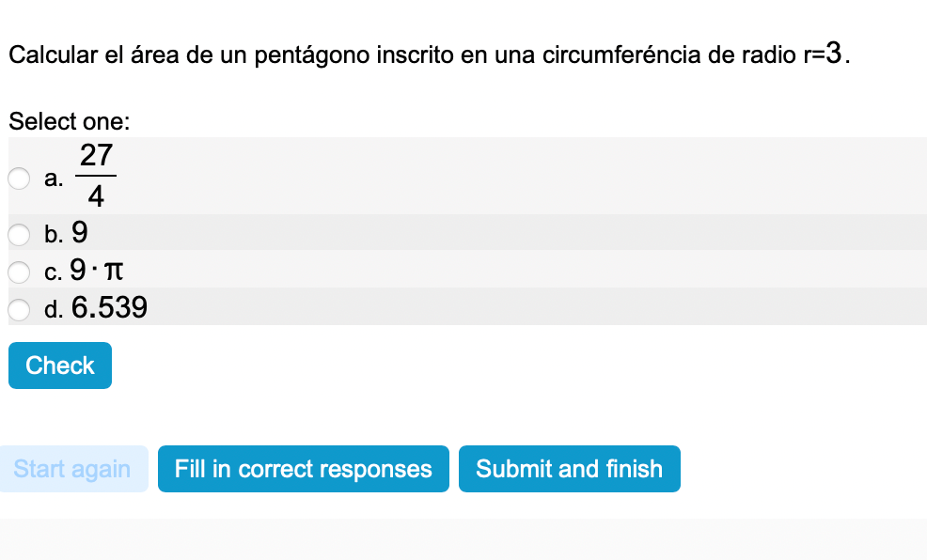Click the gray footer bar at the bottom
Image resolution: width=927 pixels, height=560 pixels.
tap(463, 539)
